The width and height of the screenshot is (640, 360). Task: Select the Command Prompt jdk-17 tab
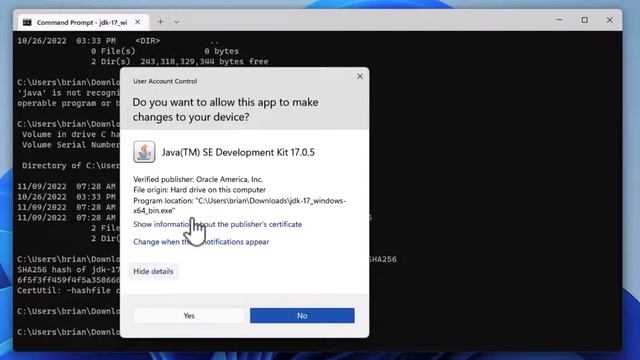[x=82, y=22]
